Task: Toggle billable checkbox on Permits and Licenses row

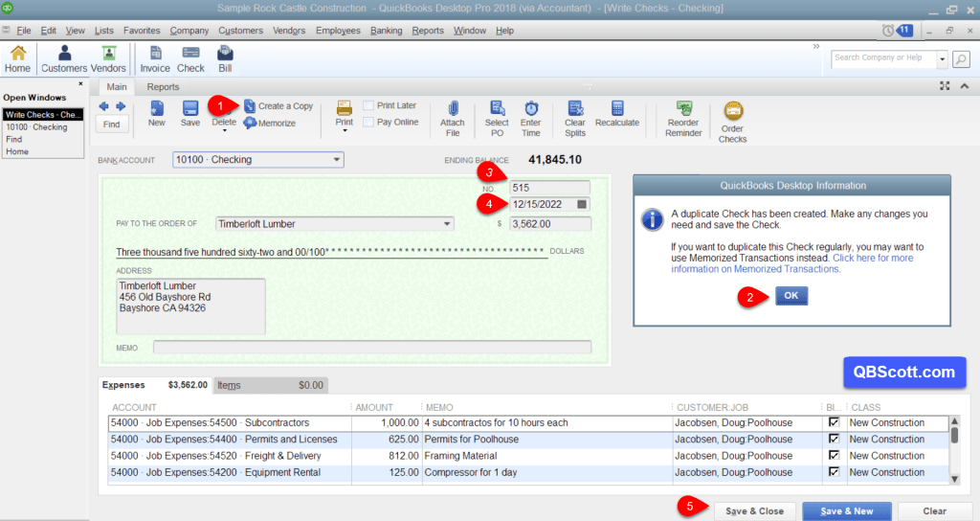Action: (x=834, y=439)
